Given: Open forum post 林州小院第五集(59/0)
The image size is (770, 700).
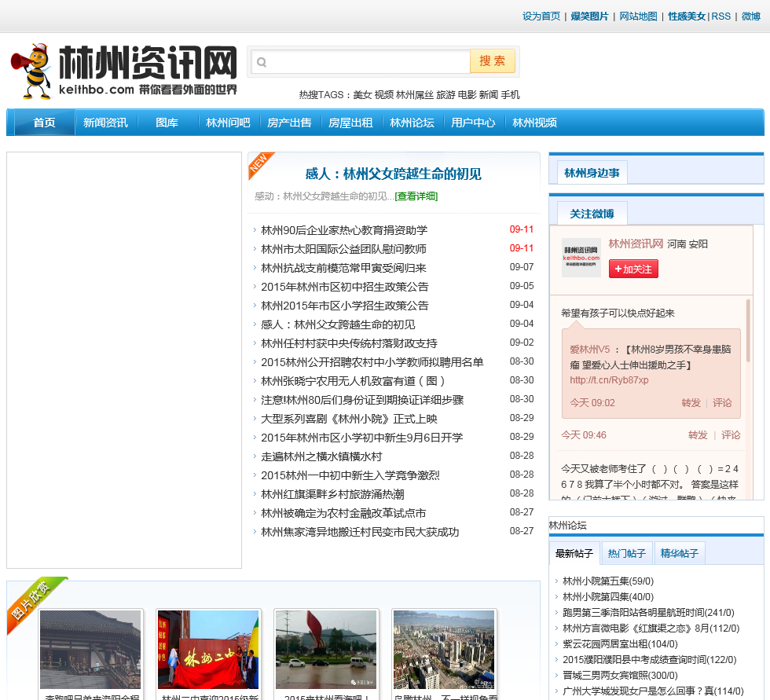Looking at the screenshot, I should [x=608, y=581].
